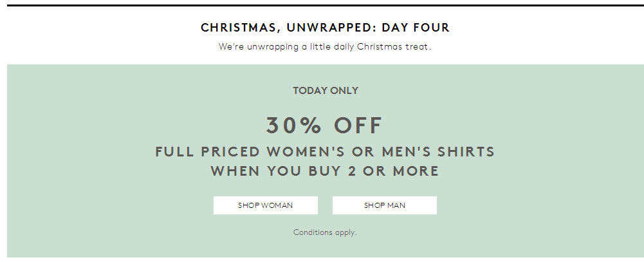Select the Christmas, Unwrapped: Day Four heading
Screen dimensions: 644x262
[325, 28]
